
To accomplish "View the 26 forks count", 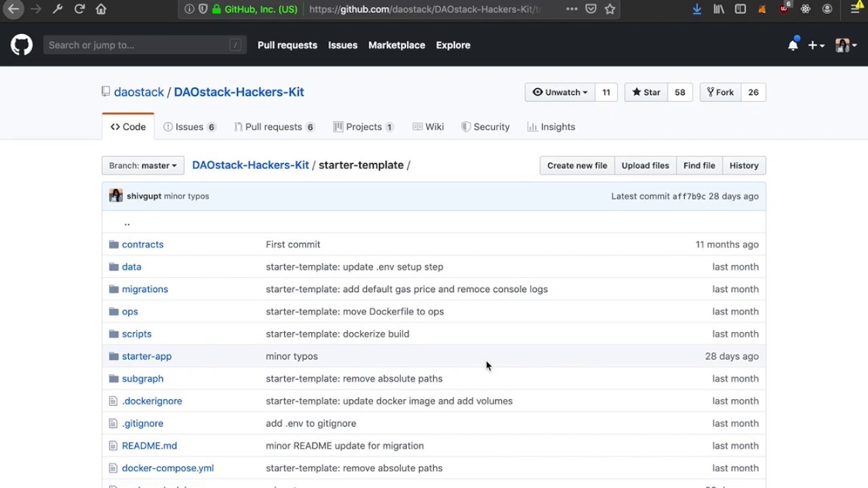I will pos(753,92).
